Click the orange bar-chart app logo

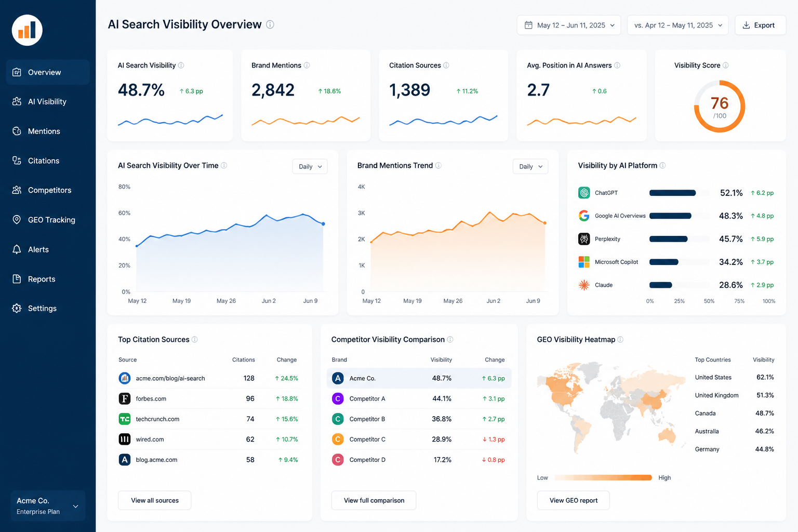pos(27,30)
